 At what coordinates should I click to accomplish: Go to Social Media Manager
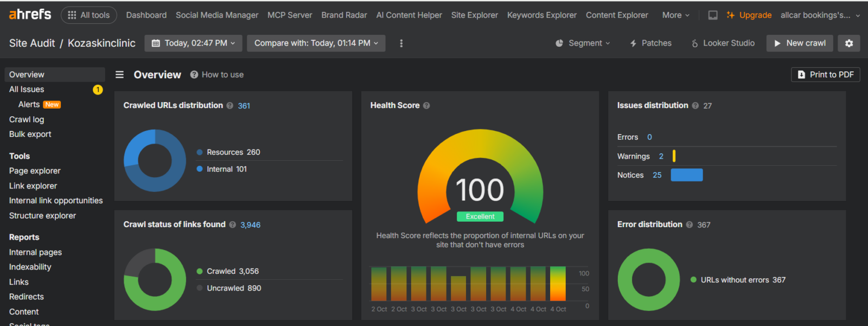point(217,15)
